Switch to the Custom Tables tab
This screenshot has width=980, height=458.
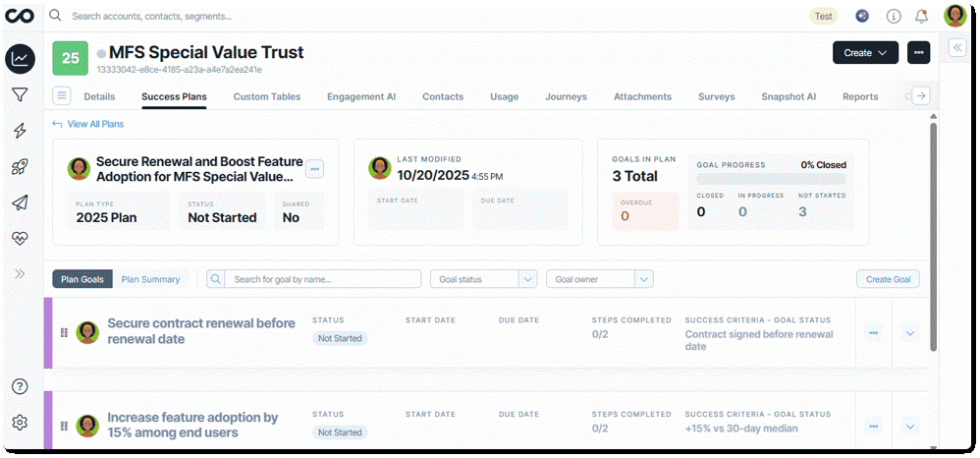pyautogui.click(x=267, y=96)
